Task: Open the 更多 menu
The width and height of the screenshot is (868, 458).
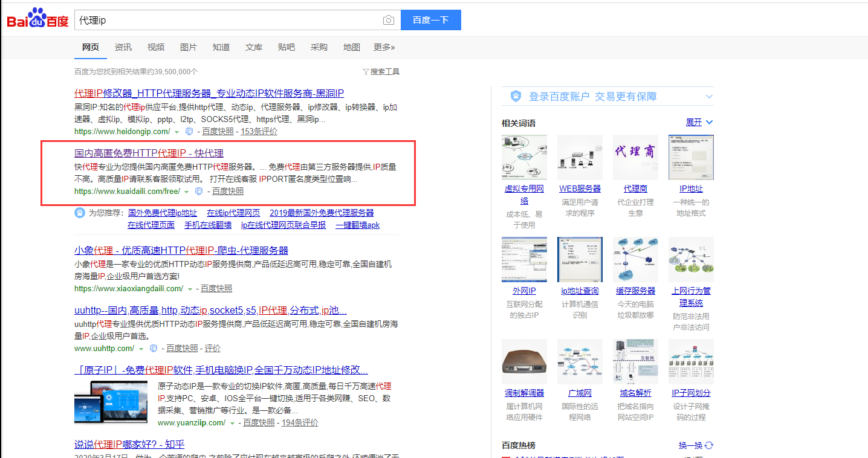Action: pyautogui.click(x=384, y=47)
